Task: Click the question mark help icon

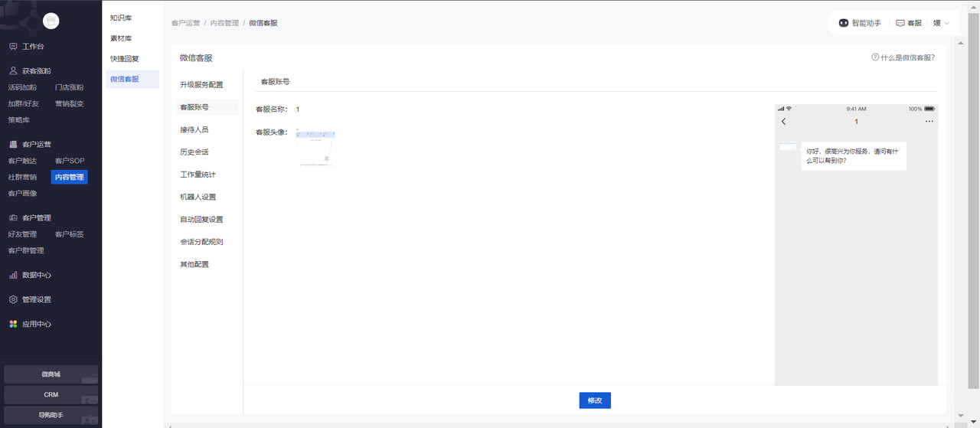Action: [x=875, y=57]
